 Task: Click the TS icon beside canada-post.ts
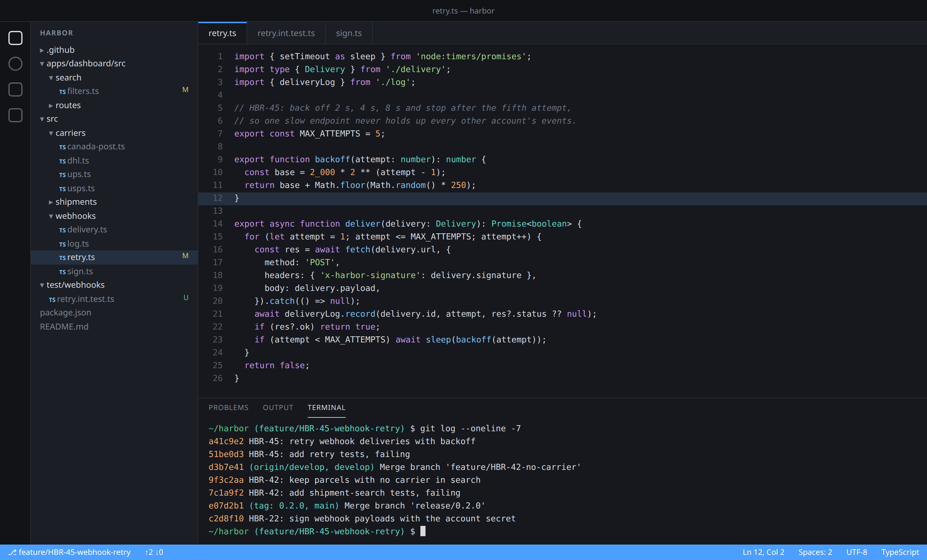[62, 147]
